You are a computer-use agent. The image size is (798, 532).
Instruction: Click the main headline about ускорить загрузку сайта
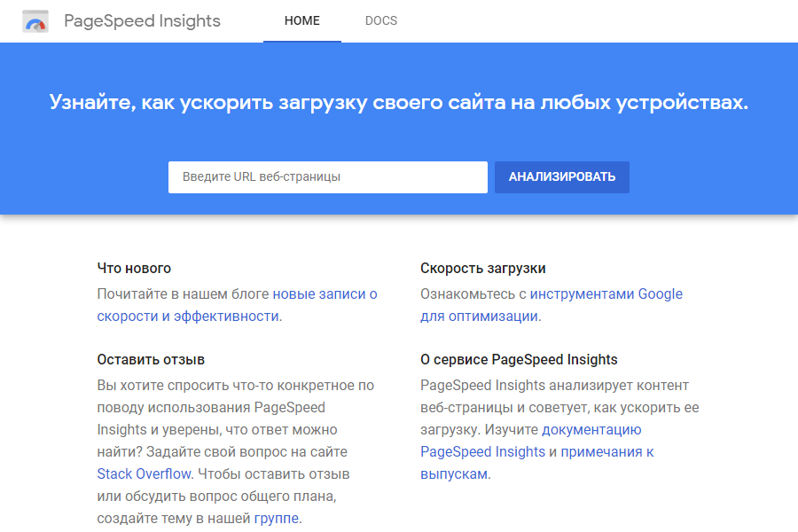399,101
